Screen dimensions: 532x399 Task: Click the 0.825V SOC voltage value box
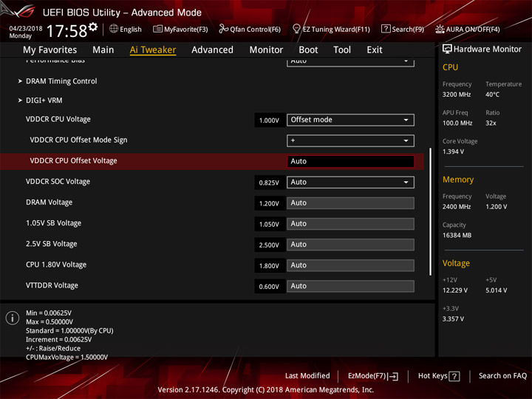(x=269, y=183)
